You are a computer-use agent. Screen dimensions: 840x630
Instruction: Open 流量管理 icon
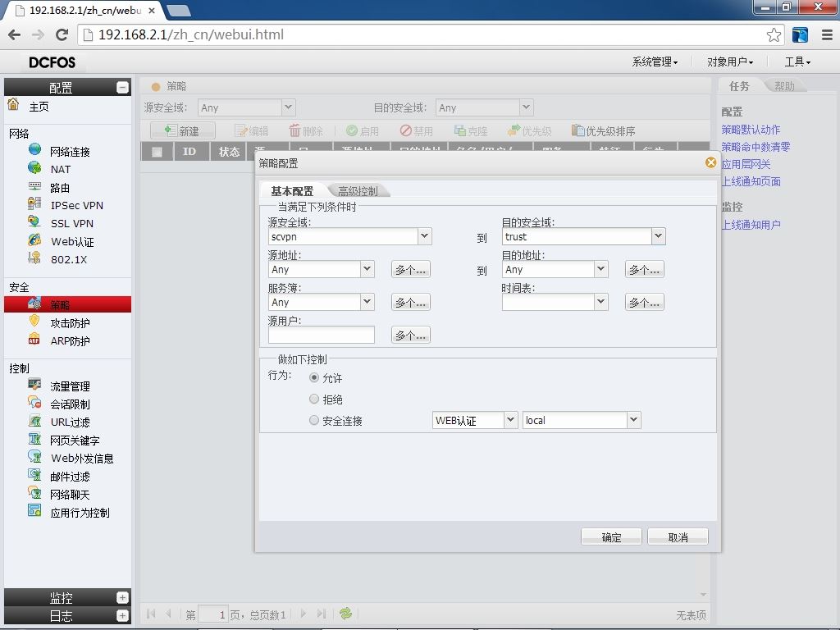tap(34, 385)
